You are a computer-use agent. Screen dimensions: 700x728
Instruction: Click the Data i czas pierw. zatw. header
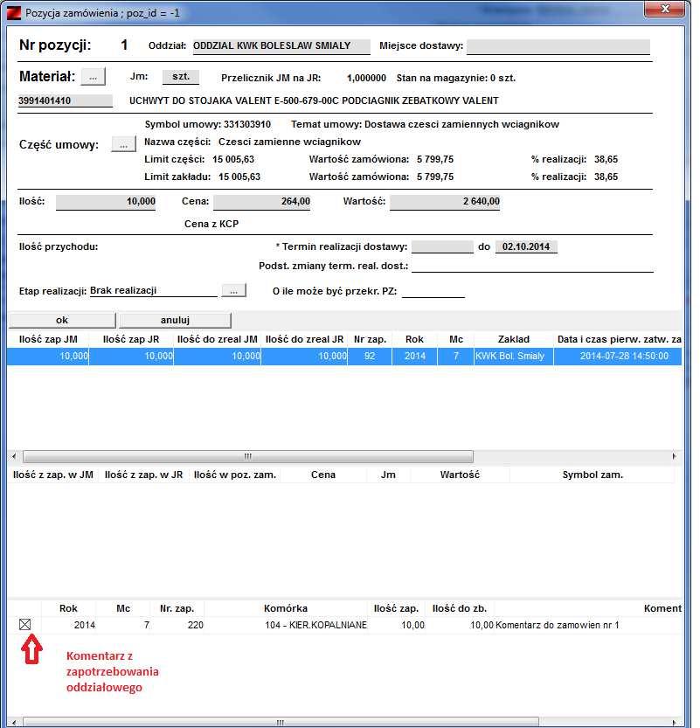[618, 339]
